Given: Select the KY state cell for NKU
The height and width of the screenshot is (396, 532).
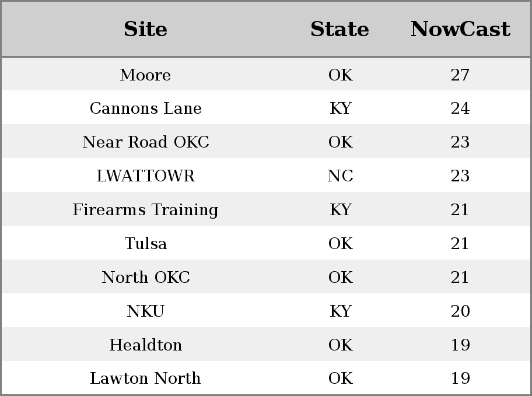Looking at the screenshot, I should coord(340,311).
